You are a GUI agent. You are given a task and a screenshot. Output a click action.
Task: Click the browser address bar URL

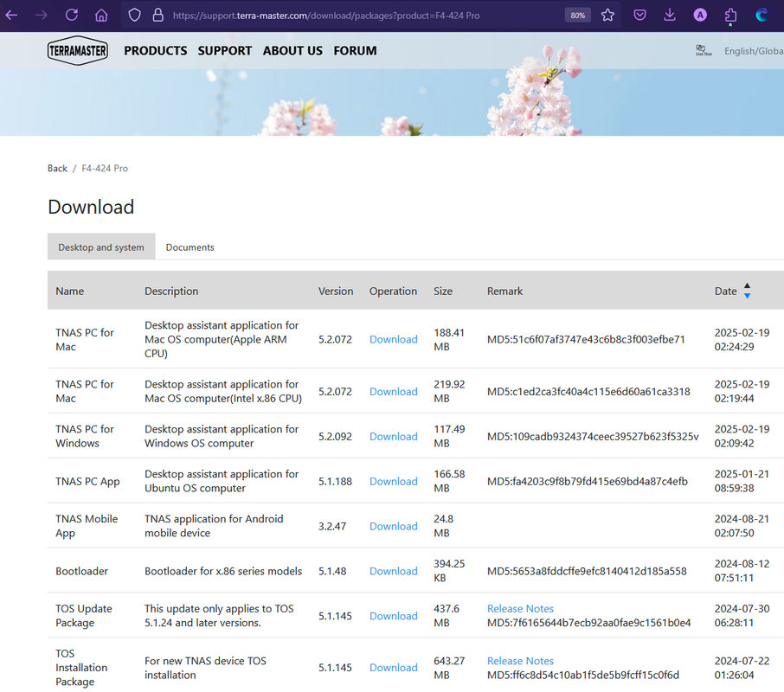click(x=326, y=16)
